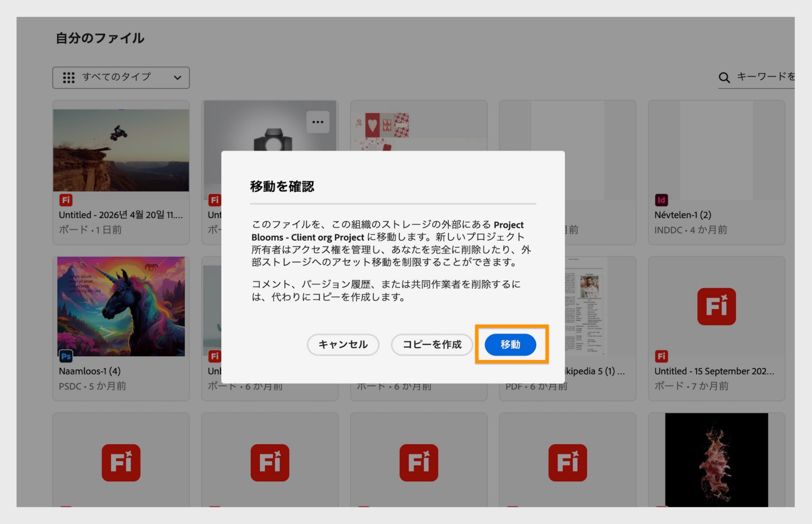Image resolution: width=812 pixels, height=524 pixels.
Task: Click the Ps badge on Naamloos-1 (4)
Action: coord(66,356)
